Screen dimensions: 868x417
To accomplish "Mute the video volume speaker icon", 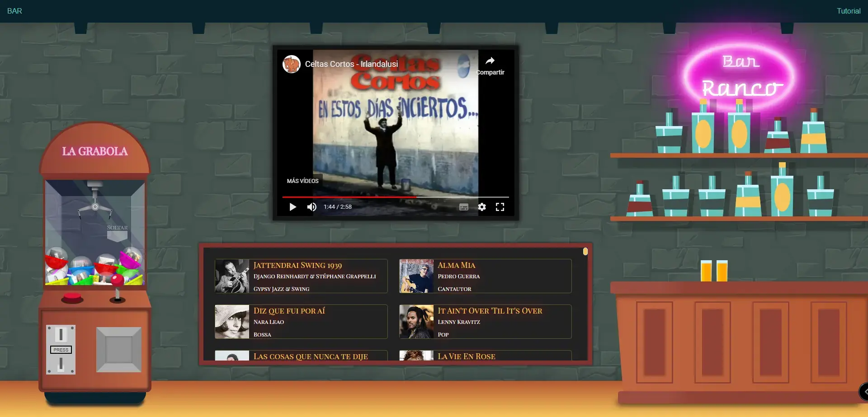I will coord(311,207).
